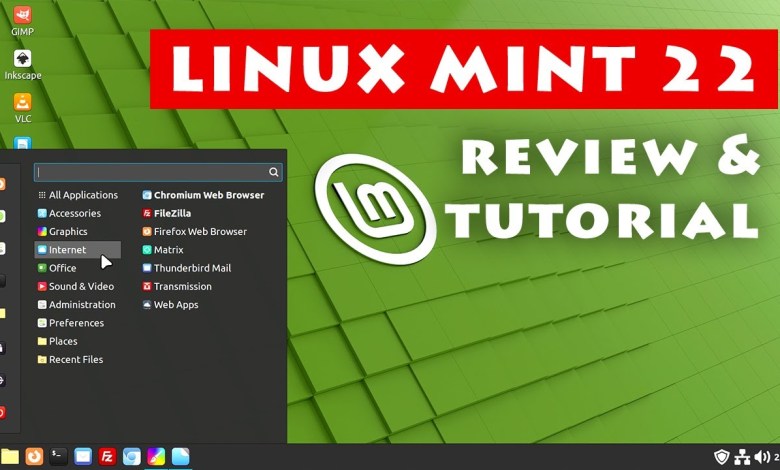Open the Preferences category

[78, 323]
